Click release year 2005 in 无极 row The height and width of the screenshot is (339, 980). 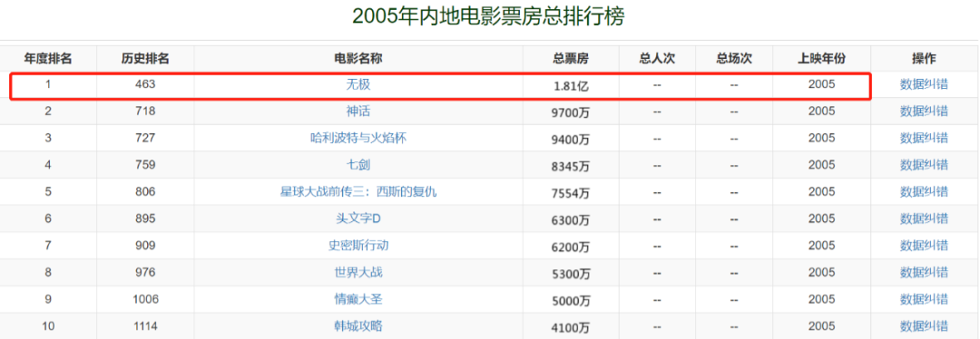pos(821,84)
